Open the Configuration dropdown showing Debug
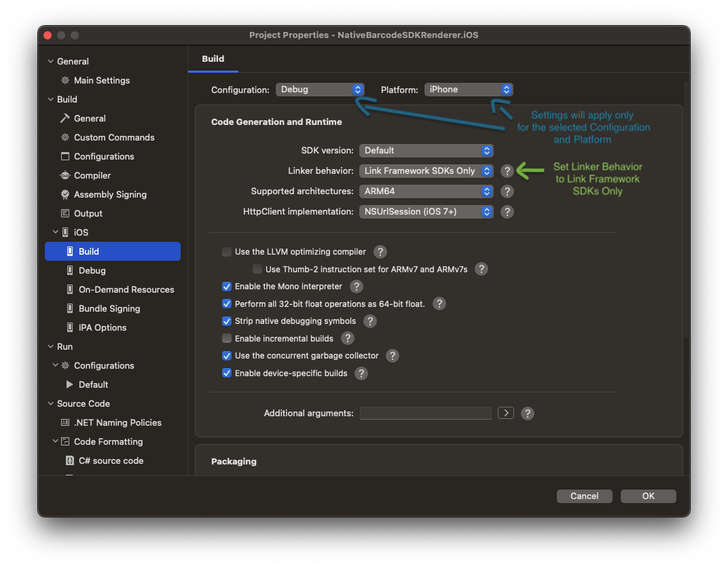The height and width of the screenshot is (567, 728). pyautogui.click(x=320, y=89)
